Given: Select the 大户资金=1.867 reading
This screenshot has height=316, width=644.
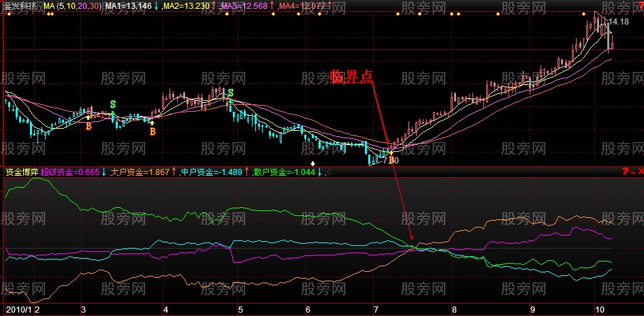Looking at the screenshot, I should [140, 172].
